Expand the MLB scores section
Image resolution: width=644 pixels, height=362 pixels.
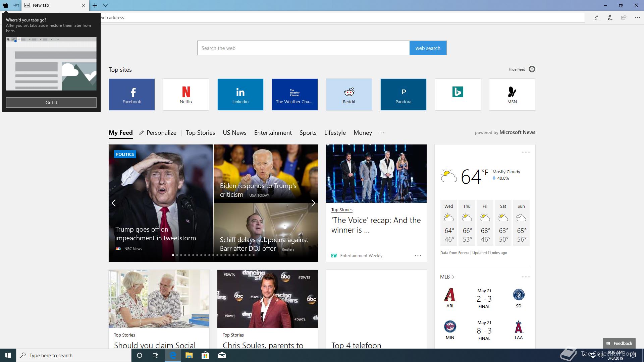click(447, 277)
